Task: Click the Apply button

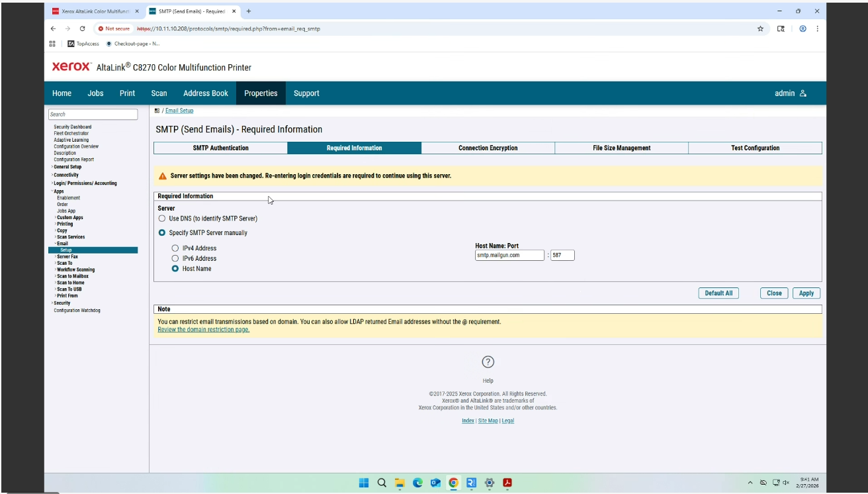Action: click(x=806, y=293)
